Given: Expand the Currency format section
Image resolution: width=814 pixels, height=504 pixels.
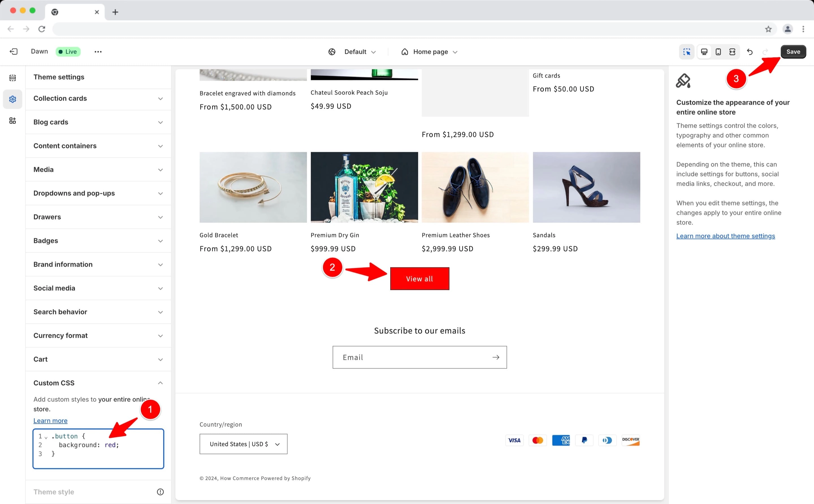Looking at the screenshot, I should tap(98, 335).
